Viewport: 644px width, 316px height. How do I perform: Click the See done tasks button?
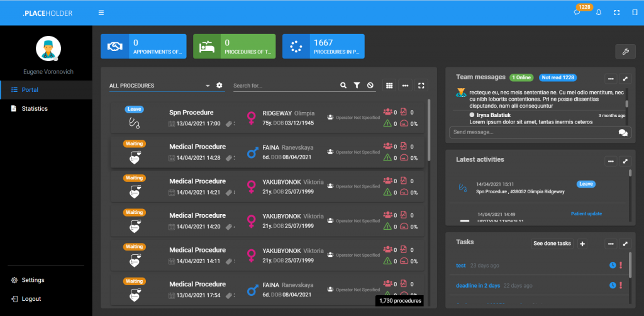[x=552, y=244]
